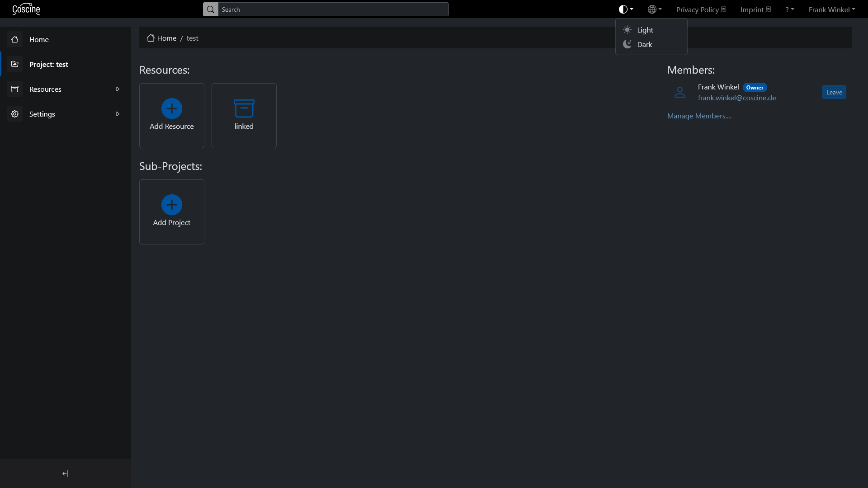Collapse the sidebar with arrow icon

click(x=66, y=474)
